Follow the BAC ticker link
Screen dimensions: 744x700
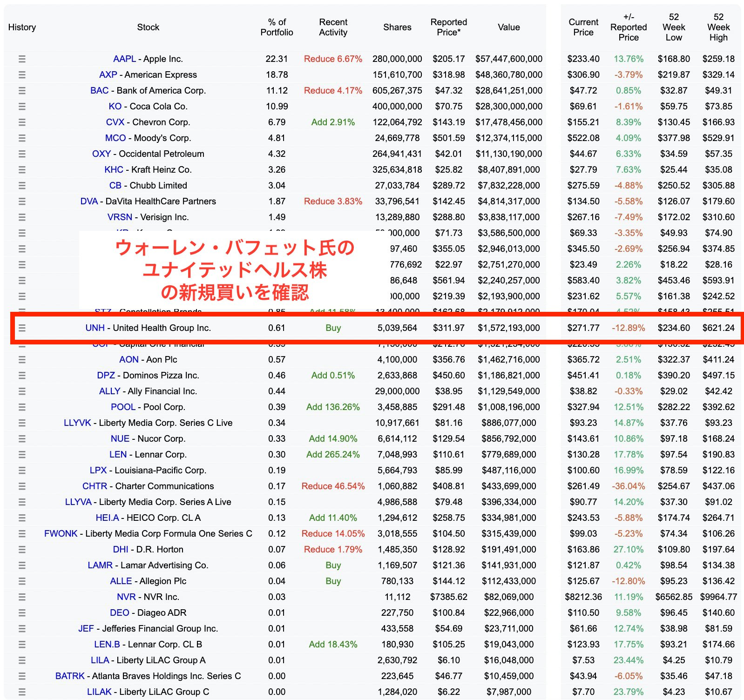(99, 91)
